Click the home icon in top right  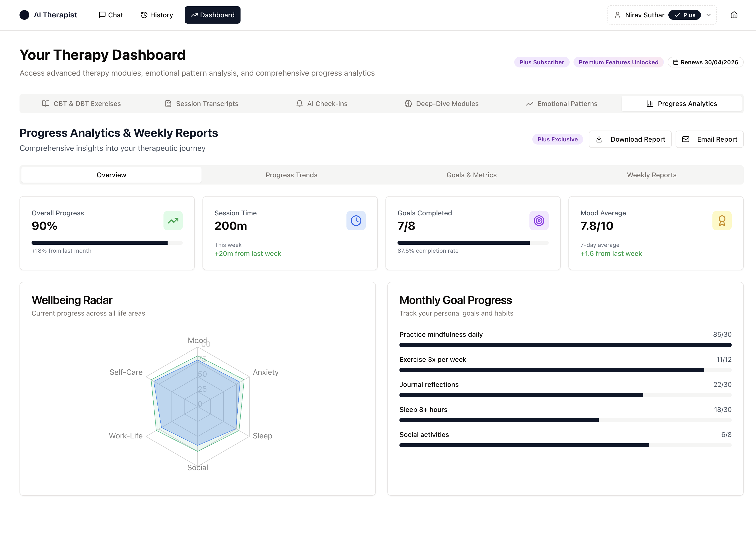coord(734,15)
